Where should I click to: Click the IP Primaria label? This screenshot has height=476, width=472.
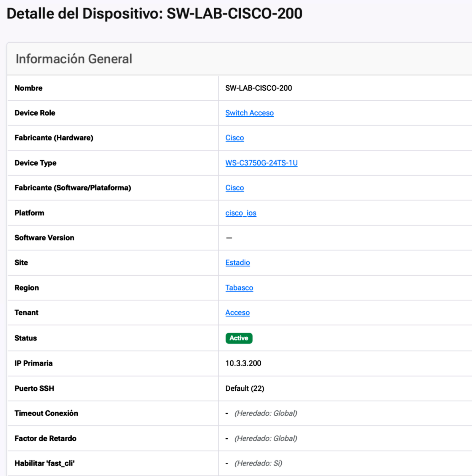[34, 363]
